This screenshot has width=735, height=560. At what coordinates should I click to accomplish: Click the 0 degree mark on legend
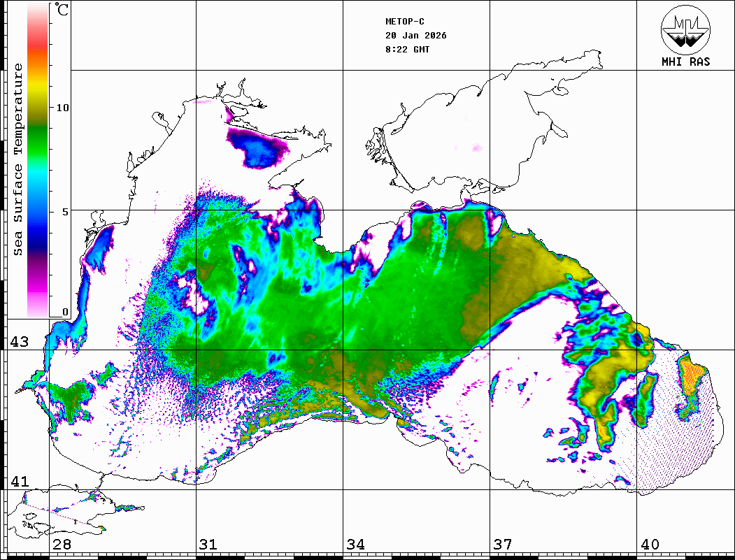coord(65,313)
